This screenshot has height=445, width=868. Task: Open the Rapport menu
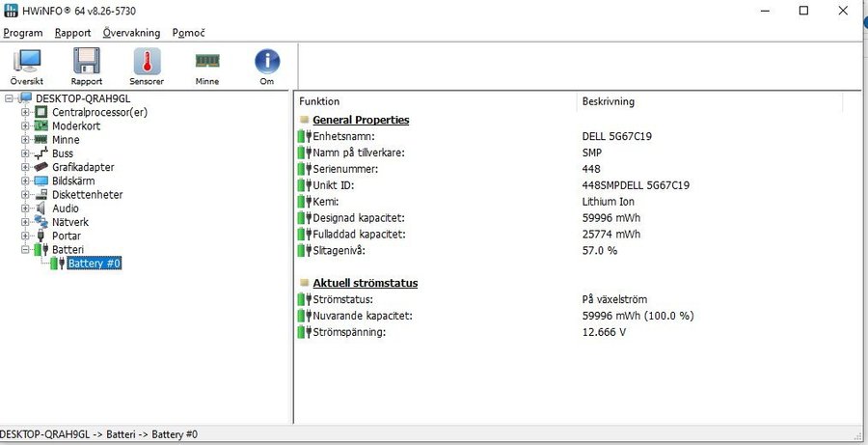pyautogui.click(x=72, y=33)
